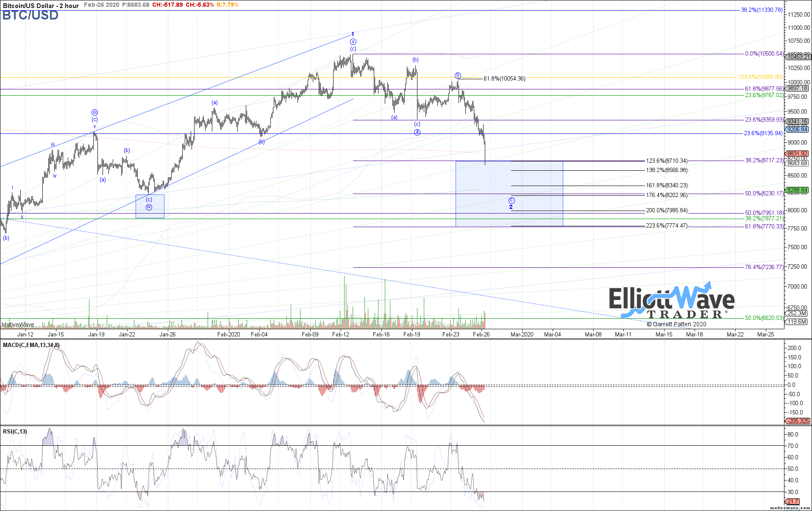Select the blue 23.6%(9135.94) label
The width and height of the screenshot is (812, 511).
(x=763, y=133)
